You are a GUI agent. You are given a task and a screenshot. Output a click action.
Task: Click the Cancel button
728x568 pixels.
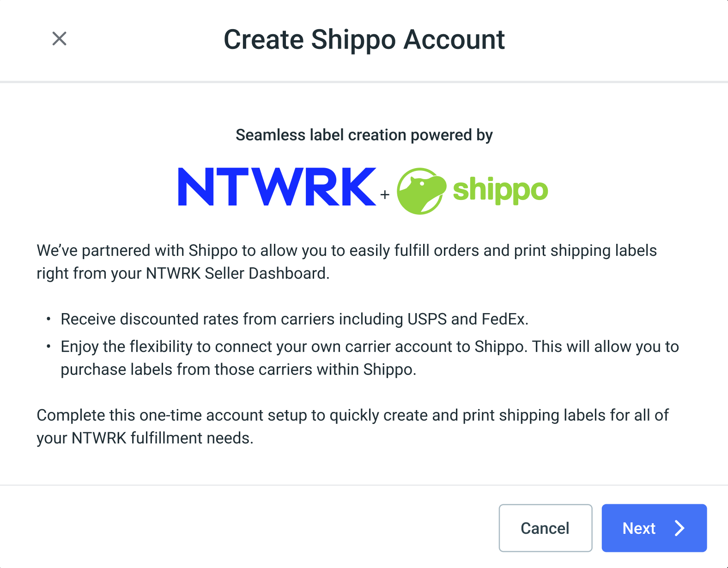coord(545,528)
